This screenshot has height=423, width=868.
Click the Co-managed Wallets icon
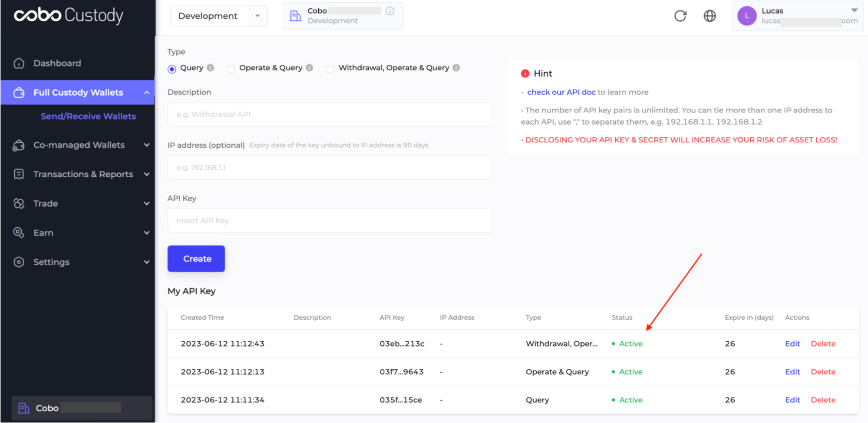coord(18,145)
